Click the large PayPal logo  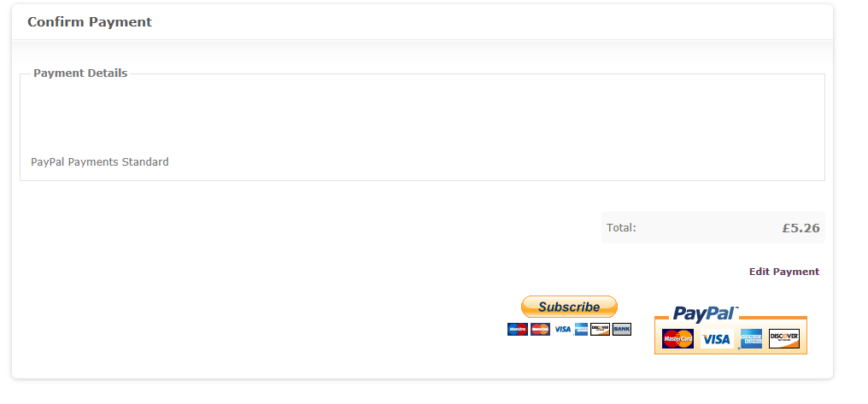tap(706, 313)
